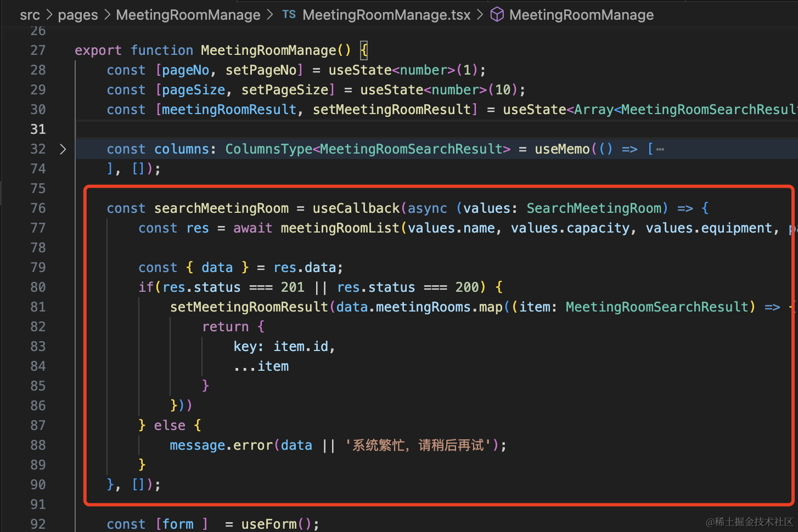798x532 pixels.
Task: Click the cube symbol icon in breadcrumb
Action: pos(497,15)
